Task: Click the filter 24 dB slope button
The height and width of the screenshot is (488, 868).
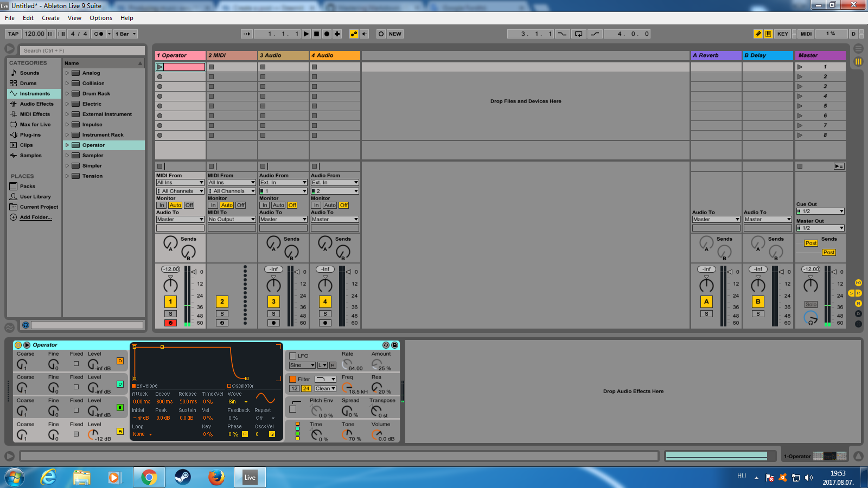Action: tap(306, 388)
